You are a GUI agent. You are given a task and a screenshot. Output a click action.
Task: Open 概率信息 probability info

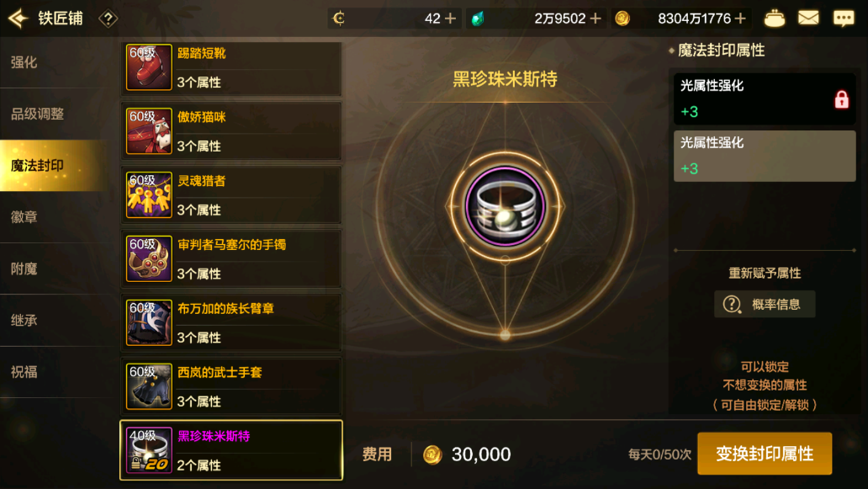pos(765,304)
